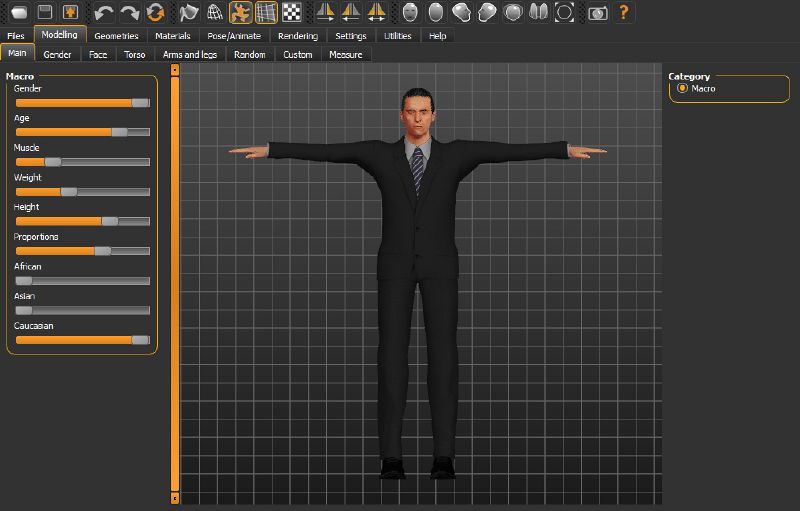Screen dimensions: 800x511
Task: Click the Asian slider track
Action: point(82,311)
